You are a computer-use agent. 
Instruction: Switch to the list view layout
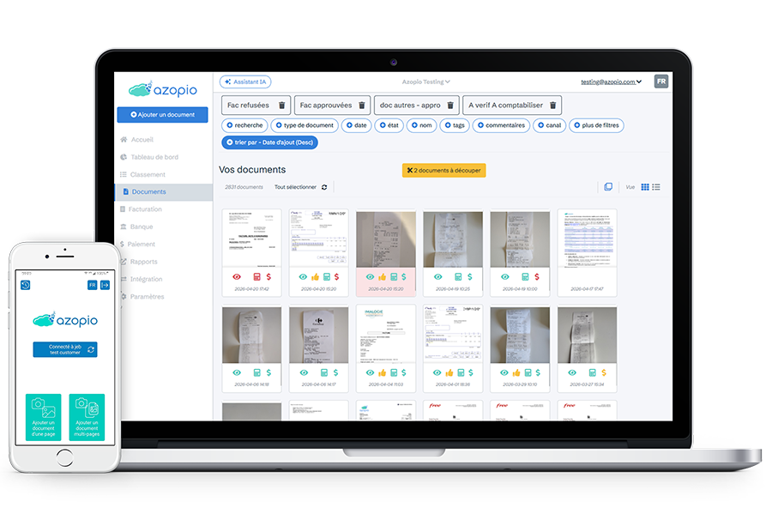pos(657,187)
